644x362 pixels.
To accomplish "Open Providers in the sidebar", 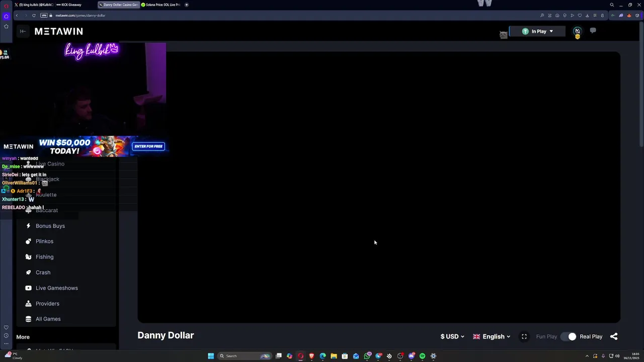I will click(x=47, y=304).
